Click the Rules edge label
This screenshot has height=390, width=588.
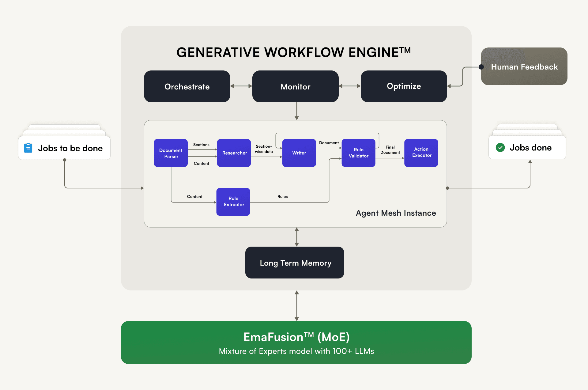coord(283,196)
